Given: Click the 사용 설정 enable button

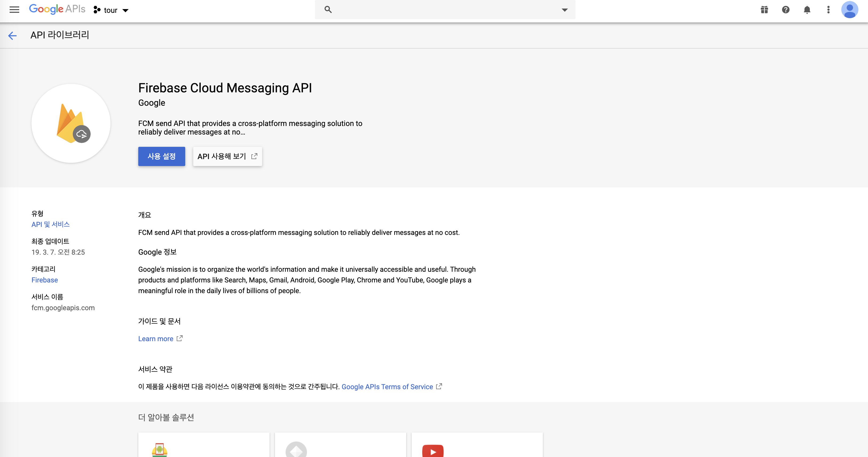Looking at the screenshot, I should pos(161,156).
